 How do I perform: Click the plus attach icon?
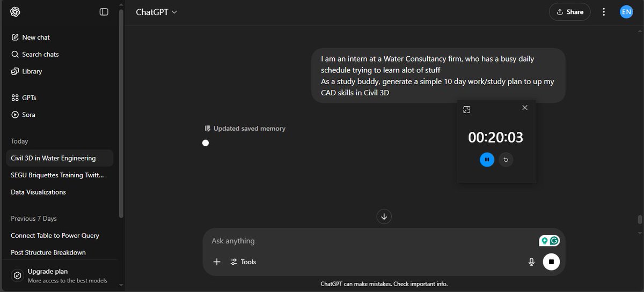click(x=217, y=262)
